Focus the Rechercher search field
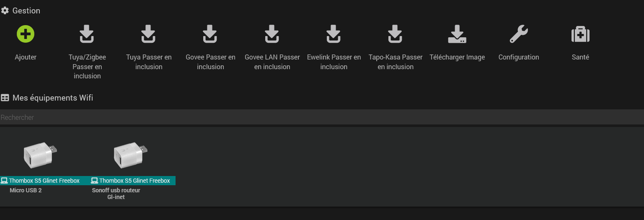 click(x=322, y=117)
